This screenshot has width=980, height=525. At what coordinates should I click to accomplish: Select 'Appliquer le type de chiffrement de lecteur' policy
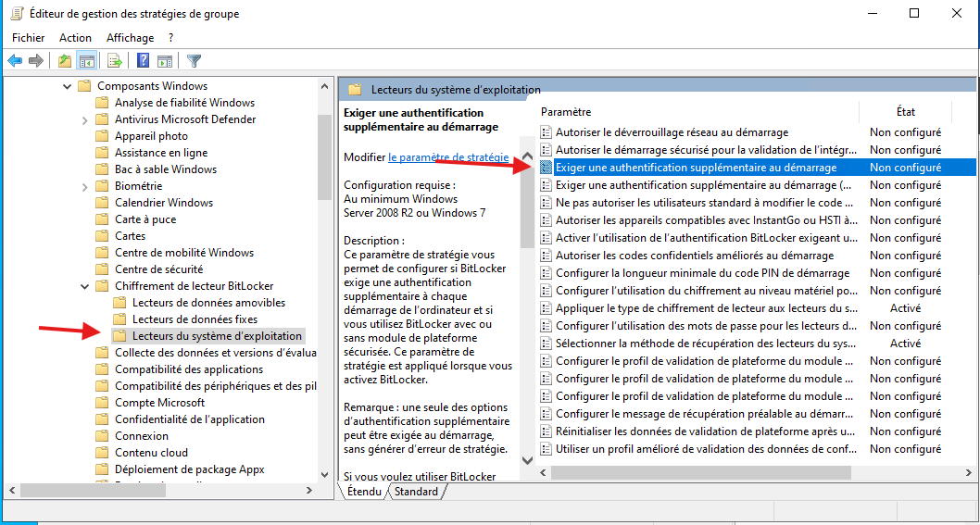(706, 308)
